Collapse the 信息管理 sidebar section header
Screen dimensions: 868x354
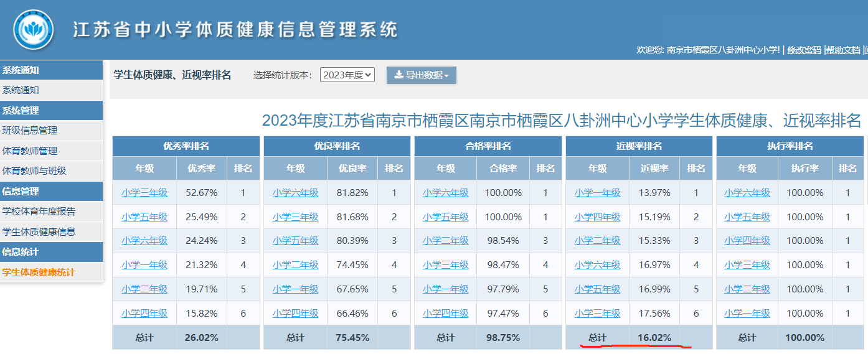[x=21, y=192]
